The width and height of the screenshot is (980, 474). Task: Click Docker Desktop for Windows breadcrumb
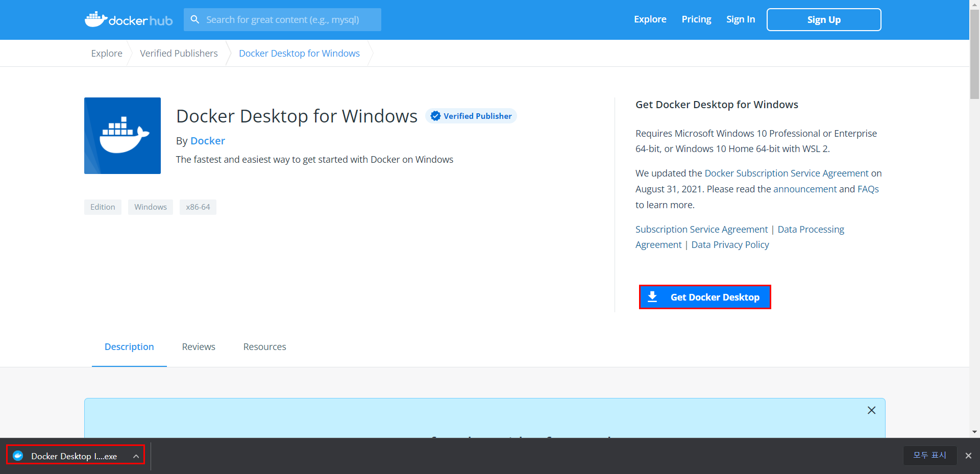point(299,53)
